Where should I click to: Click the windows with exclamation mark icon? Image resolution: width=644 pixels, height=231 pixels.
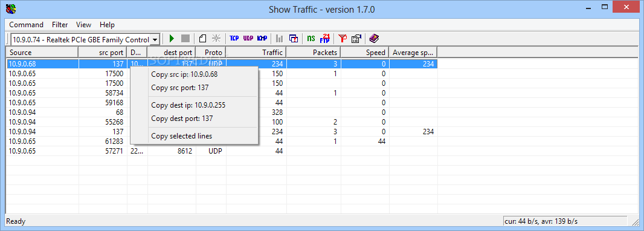click(294, 39)
